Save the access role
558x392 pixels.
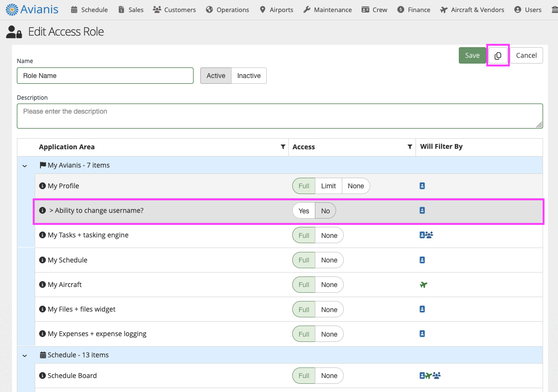[472, 55]
